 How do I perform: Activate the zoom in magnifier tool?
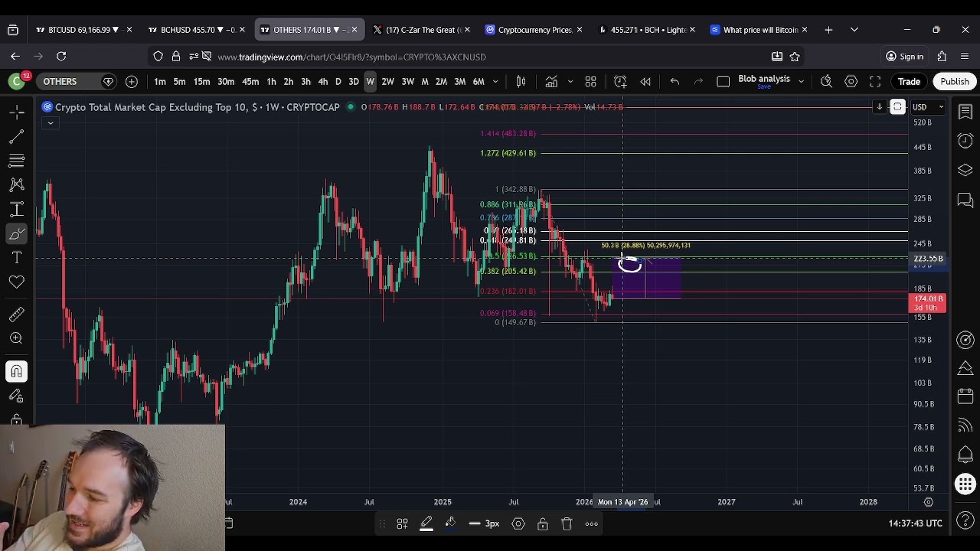[x=16, y=338]
